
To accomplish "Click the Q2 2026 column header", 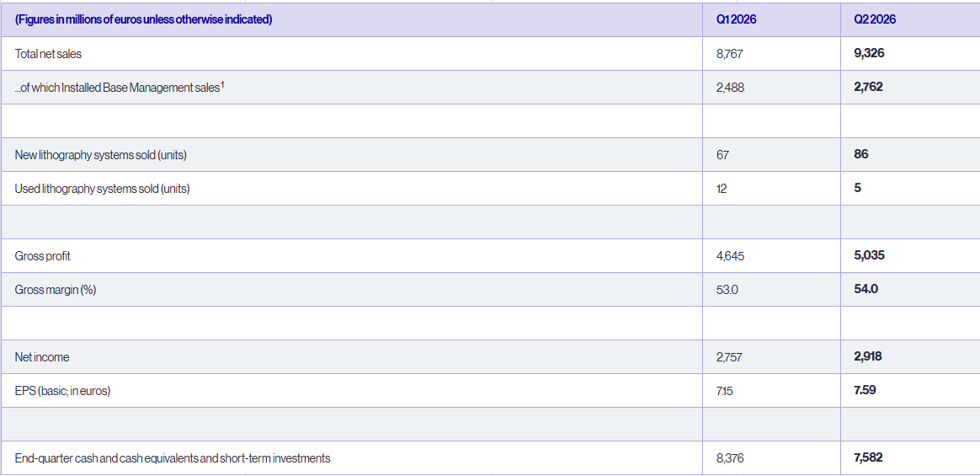I will tap(875, 19).
